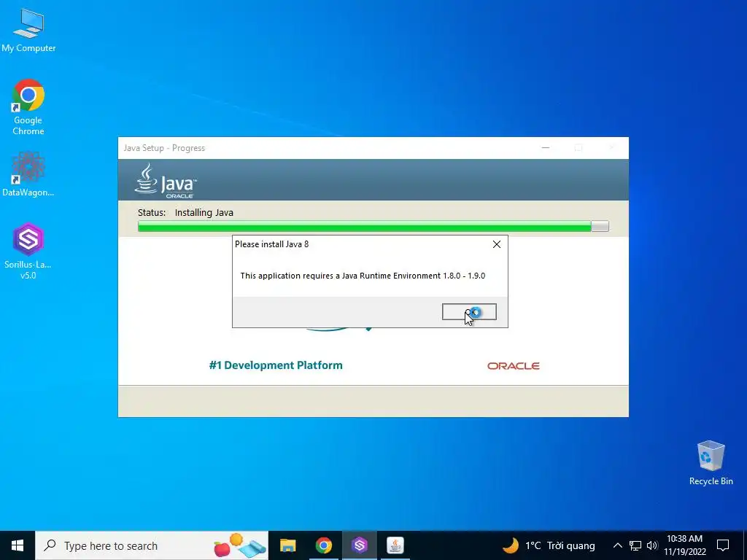The image size is (747, 560).
Task: Select the Recycle Bin icon
Action: coord(711,463)
